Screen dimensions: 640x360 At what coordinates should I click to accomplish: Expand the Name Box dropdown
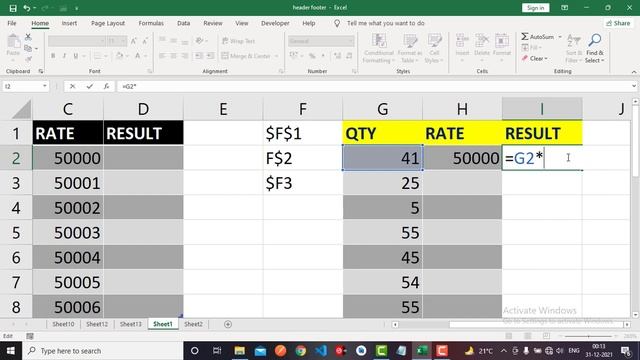44,86
